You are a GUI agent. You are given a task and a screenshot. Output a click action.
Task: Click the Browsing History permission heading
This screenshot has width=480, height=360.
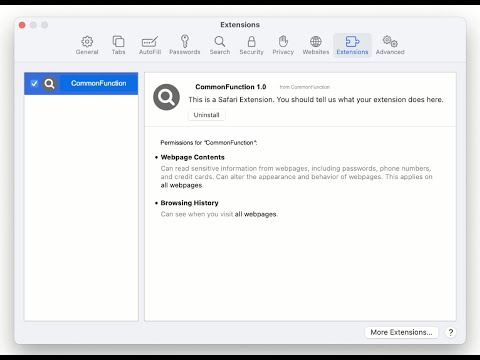189,203
